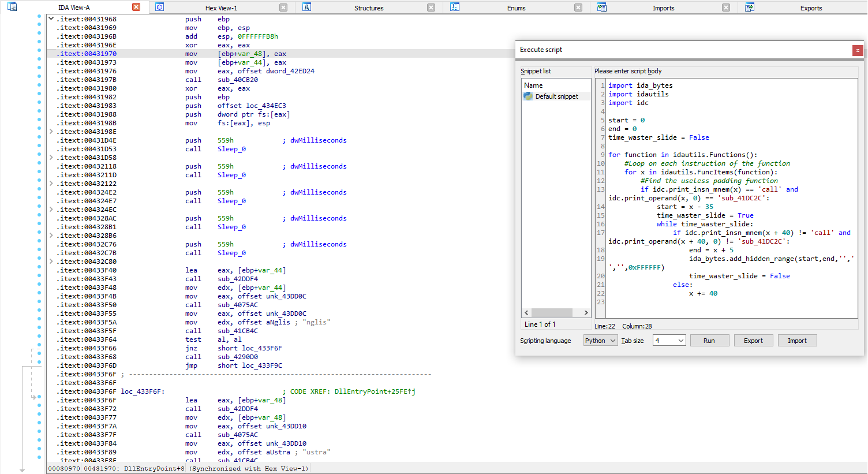Close the Hex View-1 tab
The height and width of the screenshot is (474, 868).
coord(283,8)
